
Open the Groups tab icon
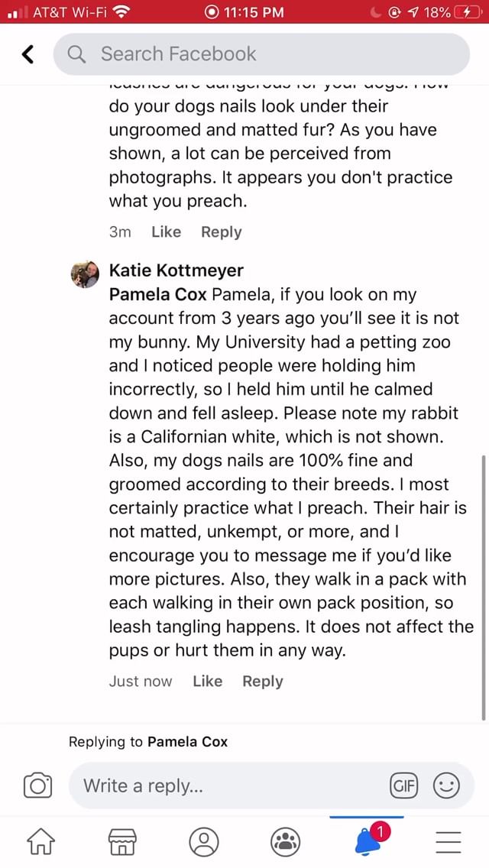coord(286,842)
